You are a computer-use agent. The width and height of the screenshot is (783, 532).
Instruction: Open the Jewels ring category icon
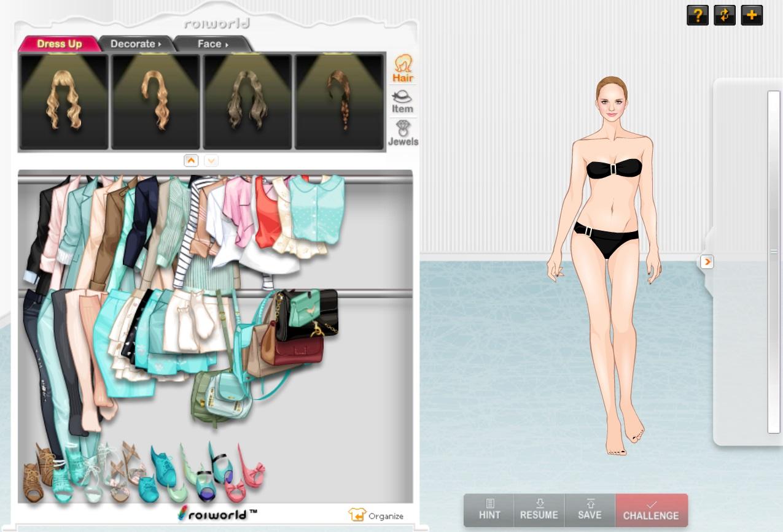click(x=403, y=133)
